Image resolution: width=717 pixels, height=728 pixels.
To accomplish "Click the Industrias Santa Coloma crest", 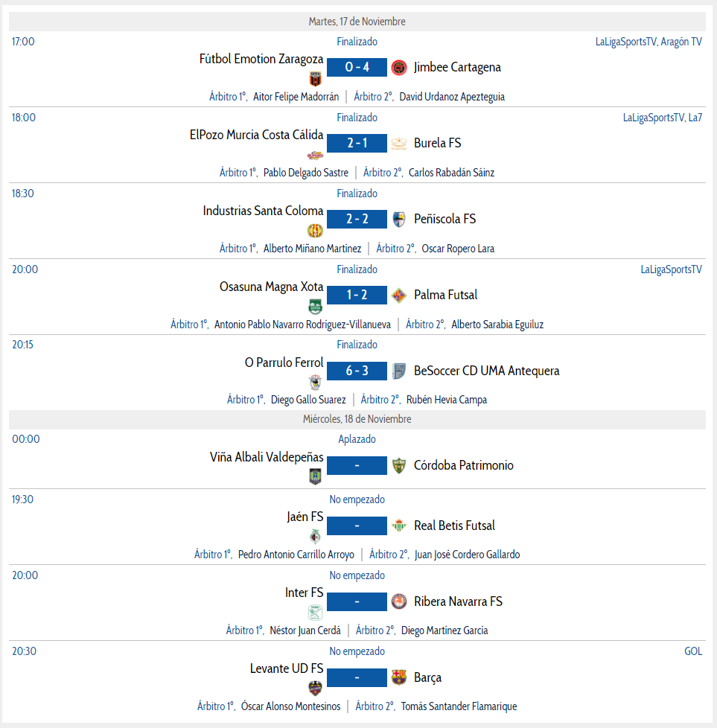I will (x=315, y=231).
